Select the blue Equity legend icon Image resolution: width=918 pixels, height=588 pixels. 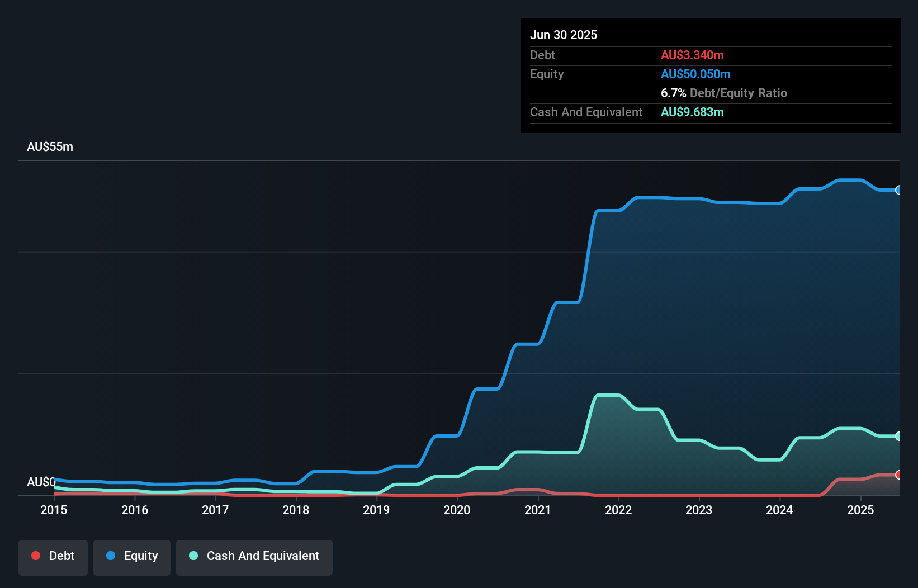(x=110, y=556)
